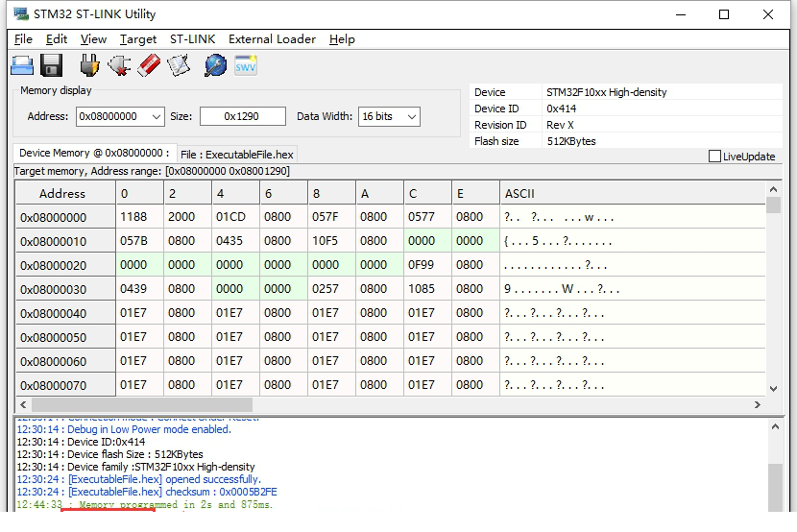Image resolution: width=797 pixels, height=532 pixels.
Task: Expand the Address dropdown
Action: coord(157,117)
